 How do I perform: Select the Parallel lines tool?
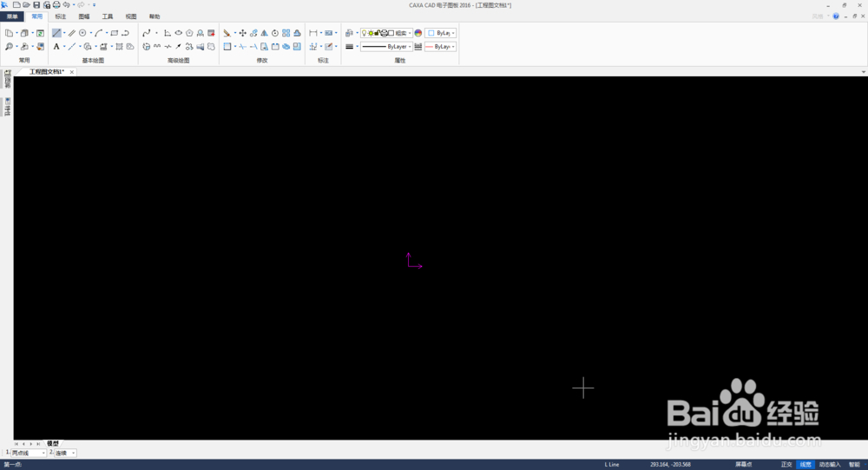72,33
